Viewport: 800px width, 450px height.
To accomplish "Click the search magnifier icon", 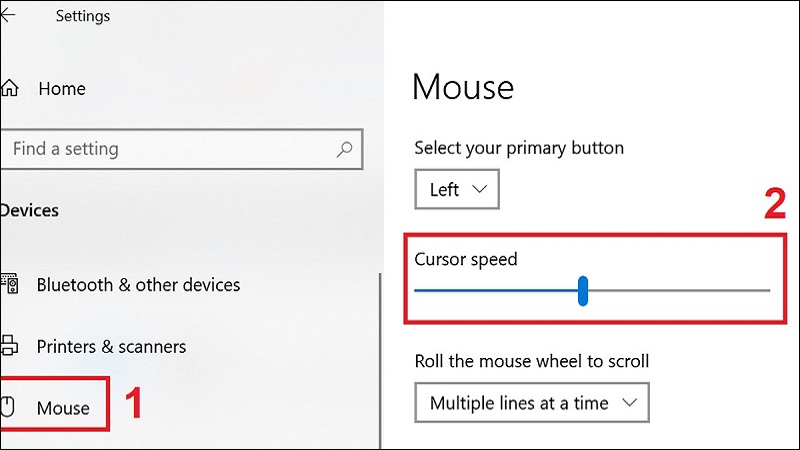I will pos(344,149).
